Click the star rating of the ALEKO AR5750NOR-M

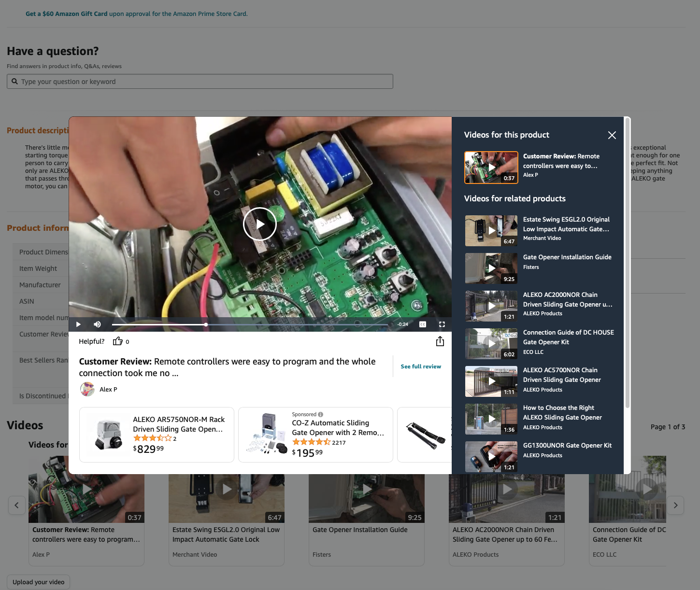152,438
